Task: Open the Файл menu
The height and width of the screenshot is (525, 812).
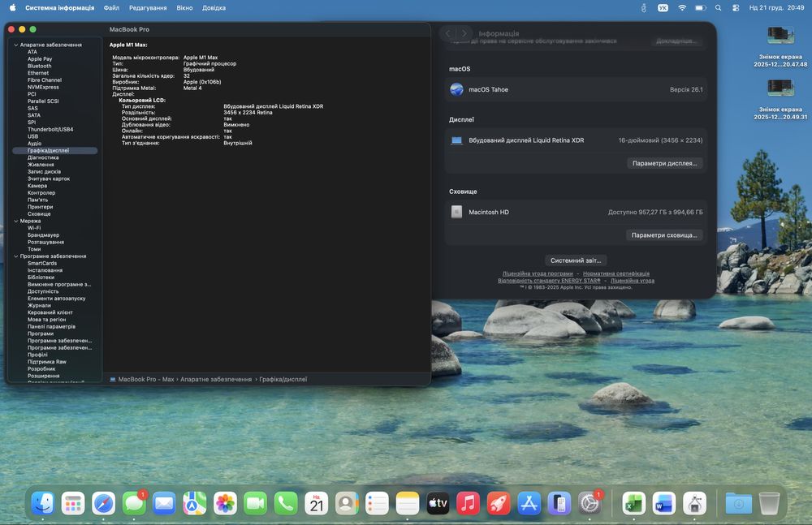Action: (111, 7)
